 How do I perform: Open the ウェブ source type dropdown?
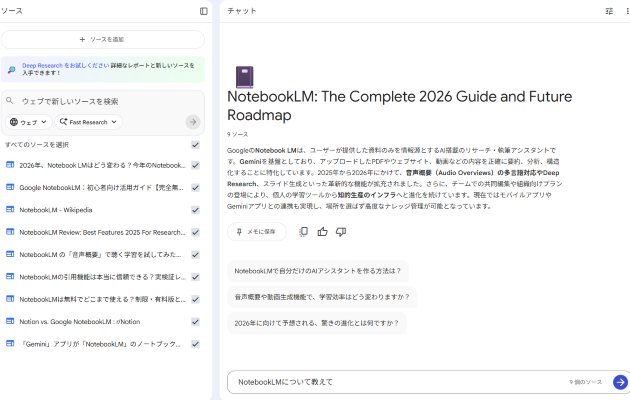point(29,122)
